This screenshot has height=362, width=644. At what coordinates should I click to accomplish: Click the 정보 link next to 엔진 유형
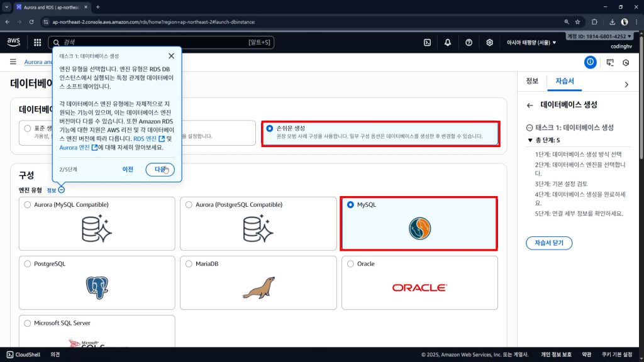[52, 190]
